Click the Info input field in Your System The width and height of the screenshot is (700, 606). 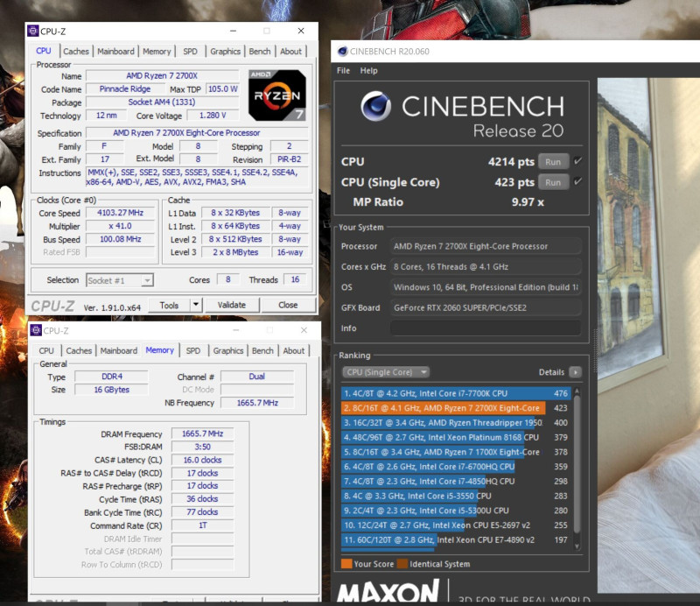(x=486, y=328)
